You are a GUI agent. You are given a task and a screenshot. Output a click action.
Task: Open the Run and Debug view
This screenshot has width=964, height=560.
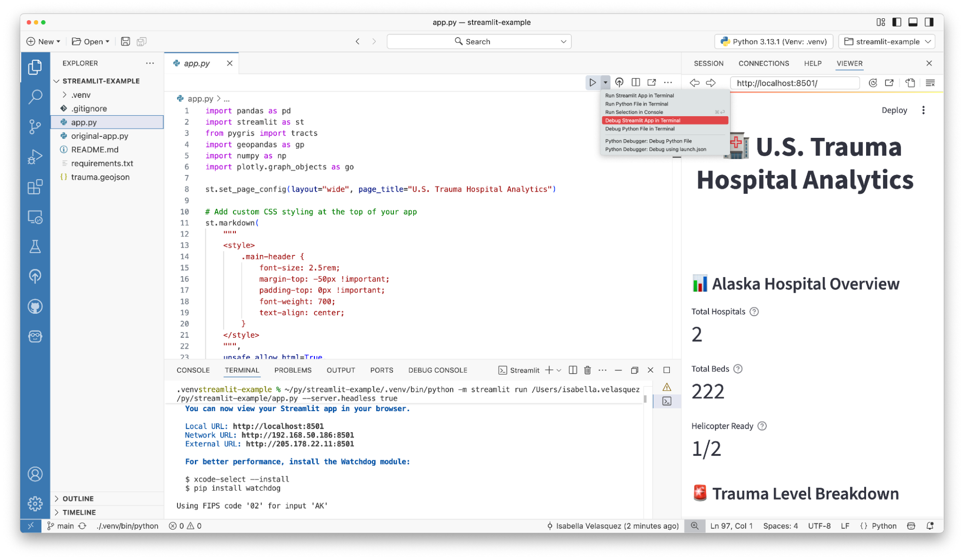[x=35, y=157]
